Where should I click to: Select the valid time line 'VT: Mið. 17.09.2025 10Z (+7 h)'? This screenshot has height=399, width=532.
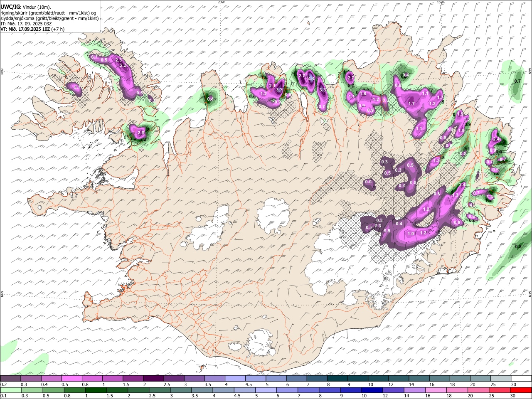32,29
